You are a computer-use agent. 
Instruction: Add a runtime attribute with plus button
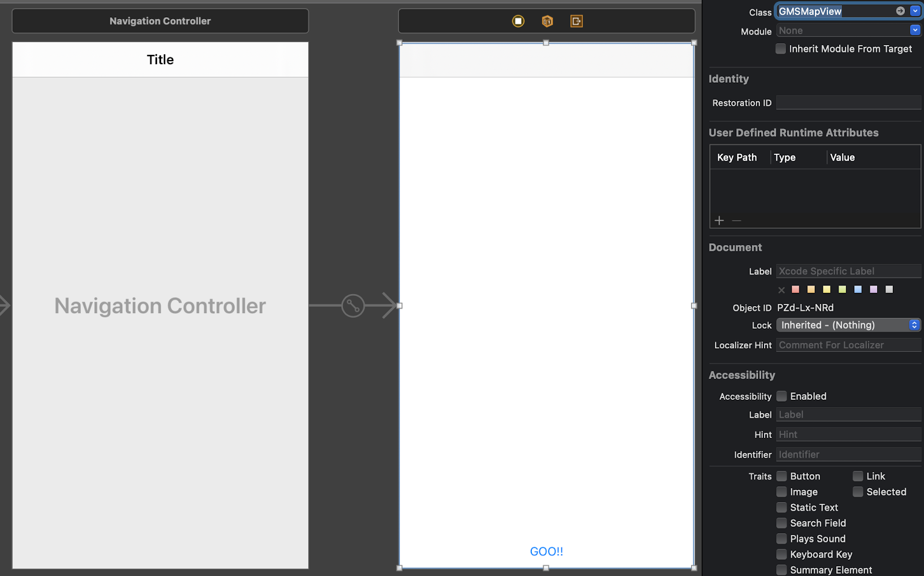pos(719,220)
